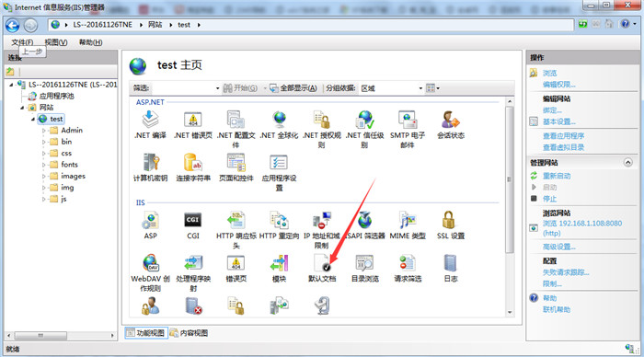The height and width of the screenshot is (357, 644).
Task: Open the 连接字符串 icon
Action: click(x=193, y=167)
